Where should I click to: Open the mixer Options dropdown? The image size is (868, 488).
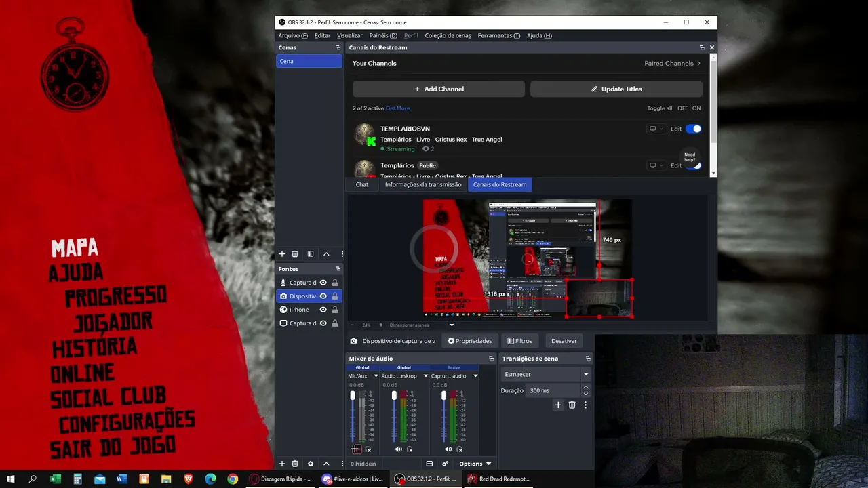(475, 464)
